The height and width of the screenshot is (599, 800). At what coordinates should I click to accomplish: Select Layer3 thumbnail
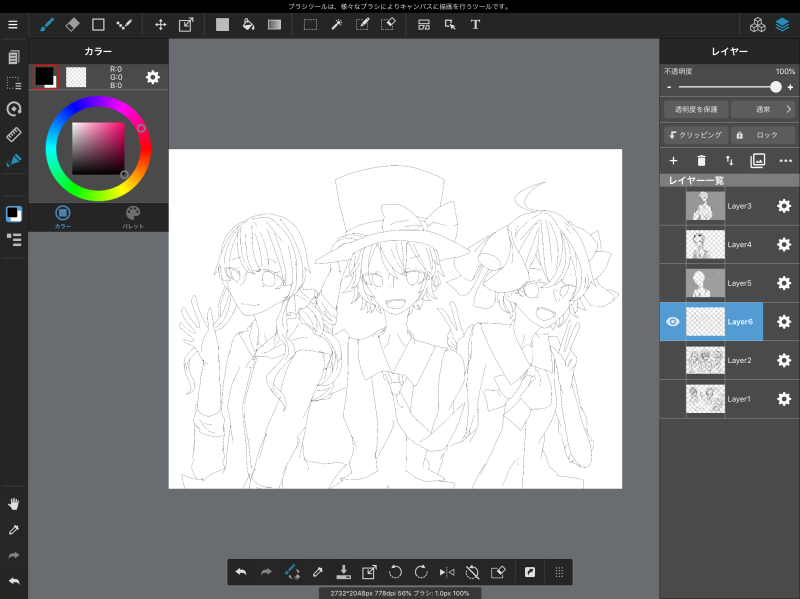coord(705,206)
